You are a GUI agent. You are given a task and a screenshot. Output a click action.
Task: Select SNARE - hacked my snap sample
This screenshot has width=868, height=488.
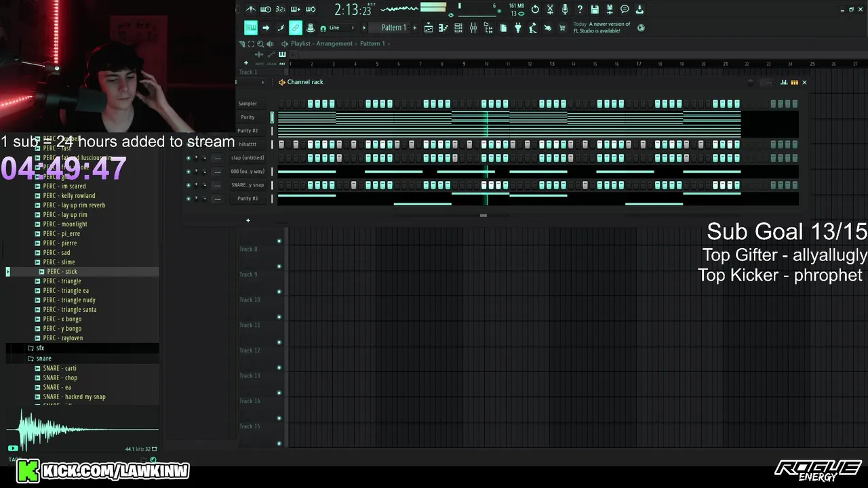[74, 396]
